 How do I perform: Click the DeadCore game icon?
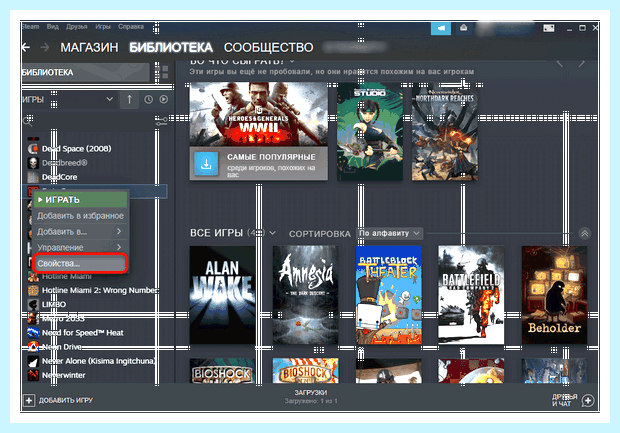[x=33, y=177]
